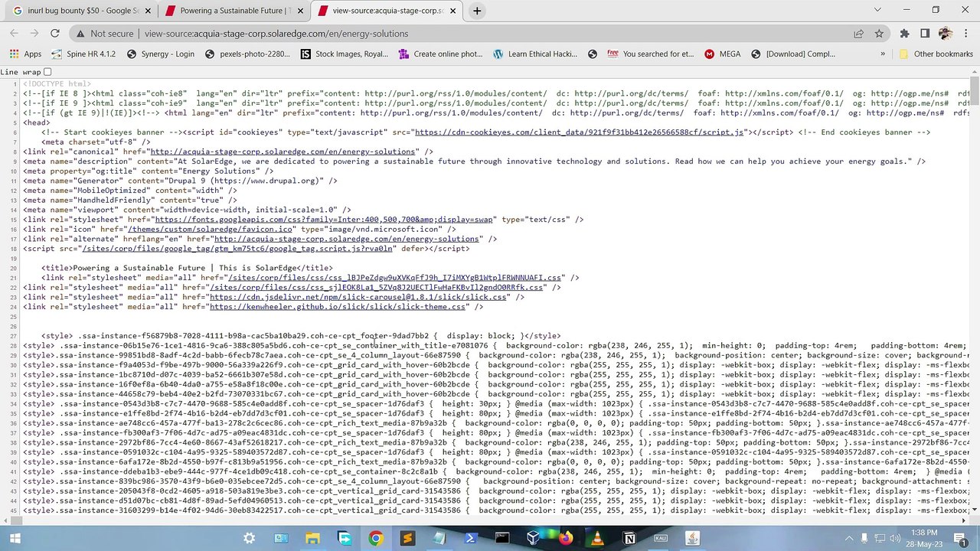Image resolution: width=980 pixels, height=551 pixels.
Task: Open Firefox from the taskbar
Action: (565, 538)
